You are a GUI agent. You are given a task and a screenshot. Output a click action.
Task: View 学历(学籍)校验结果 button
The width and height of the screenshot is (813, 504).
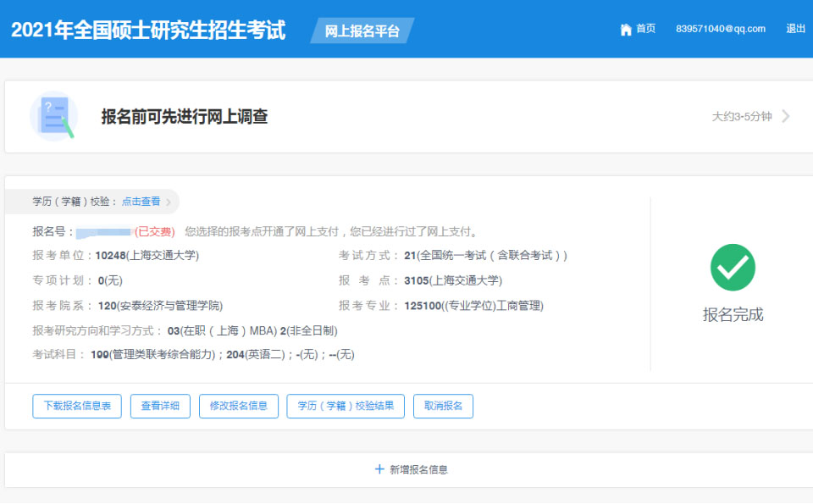pos(346,407)
